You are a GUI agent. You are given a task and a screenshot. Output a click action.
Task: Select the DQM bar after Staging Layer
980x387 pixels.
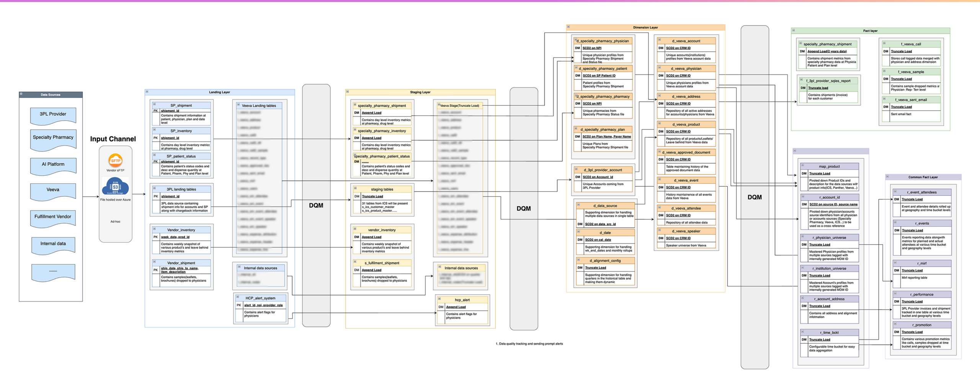[524, 208]
